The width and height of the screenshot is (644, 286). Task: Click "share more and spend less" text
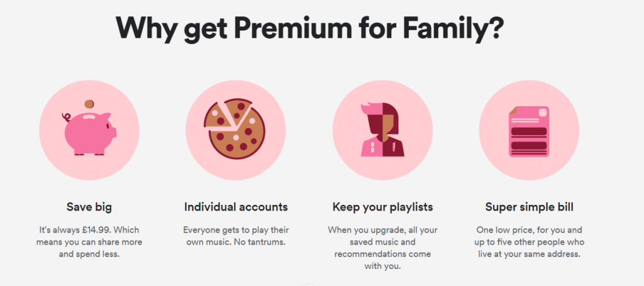89,248
